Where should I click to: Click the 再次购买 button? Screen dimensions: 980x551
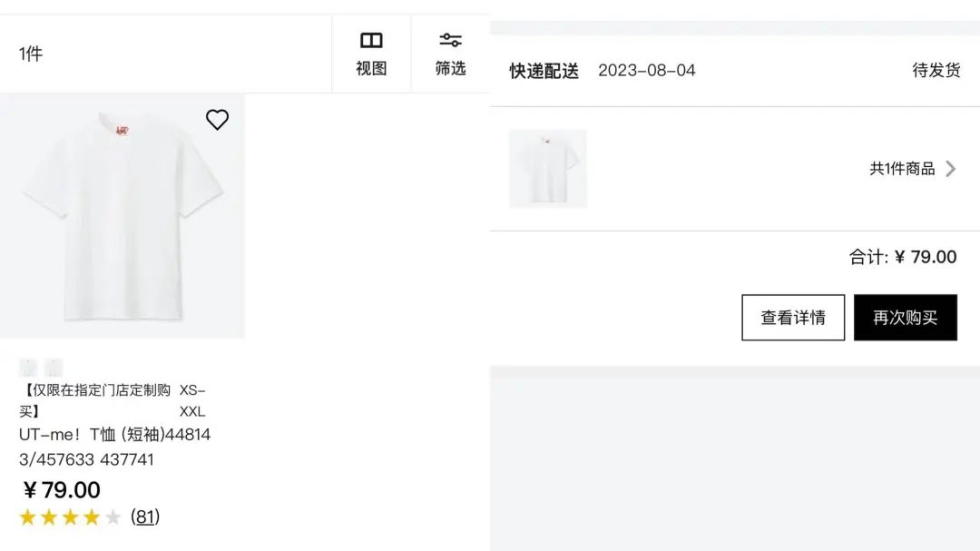click(905, 318)
